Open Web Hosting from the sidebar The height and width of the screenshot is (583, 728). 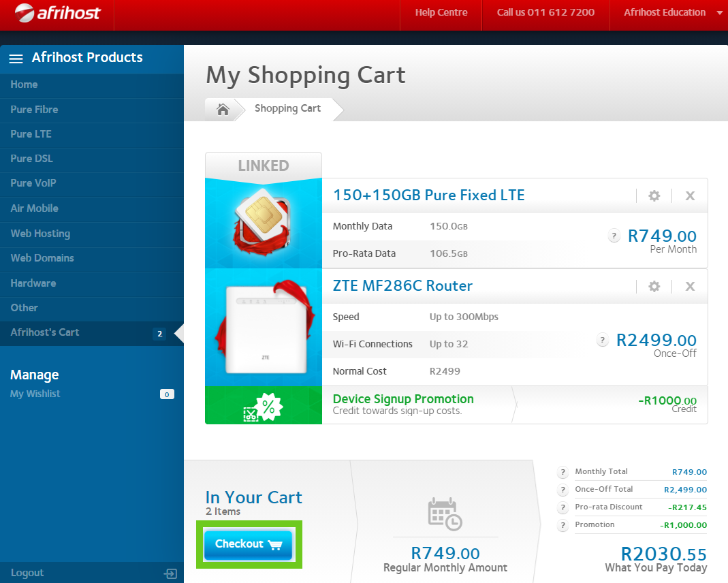tap(40, 234)
